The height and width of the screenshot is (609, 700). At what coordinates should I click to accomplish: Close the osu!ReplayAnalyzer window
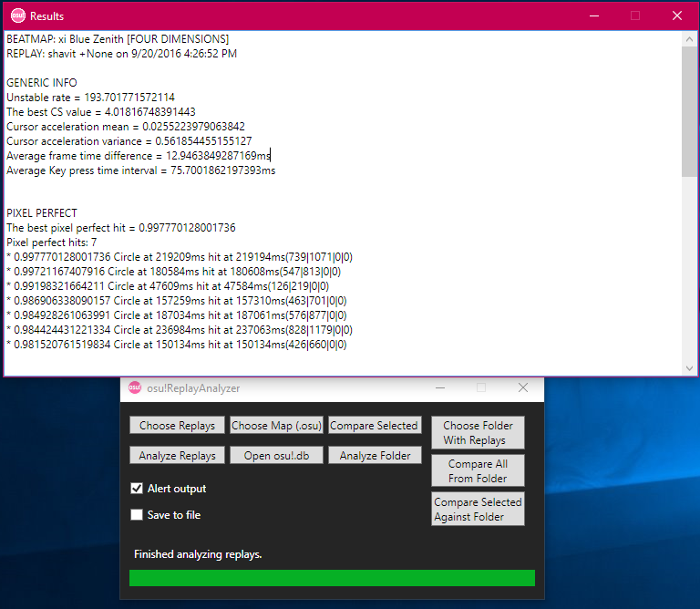point(523,387)
